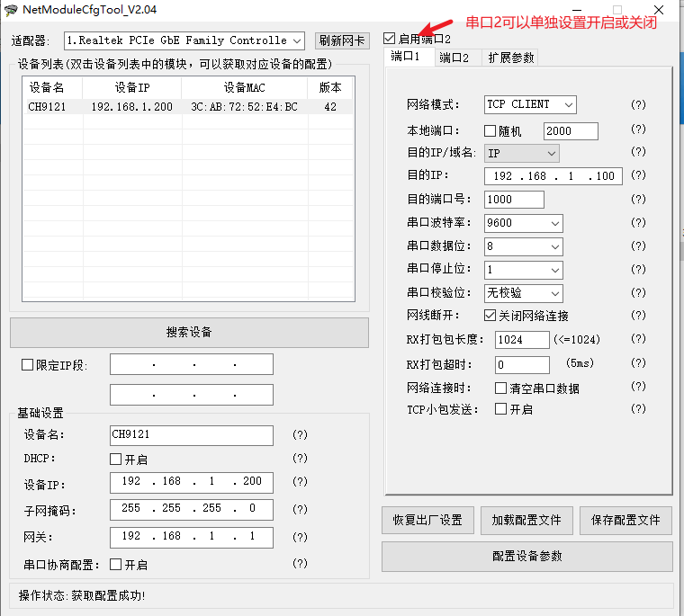Click the 设备MAC column header
The width and height of the screenshot is (684, 616).
(x=244, y=87)
